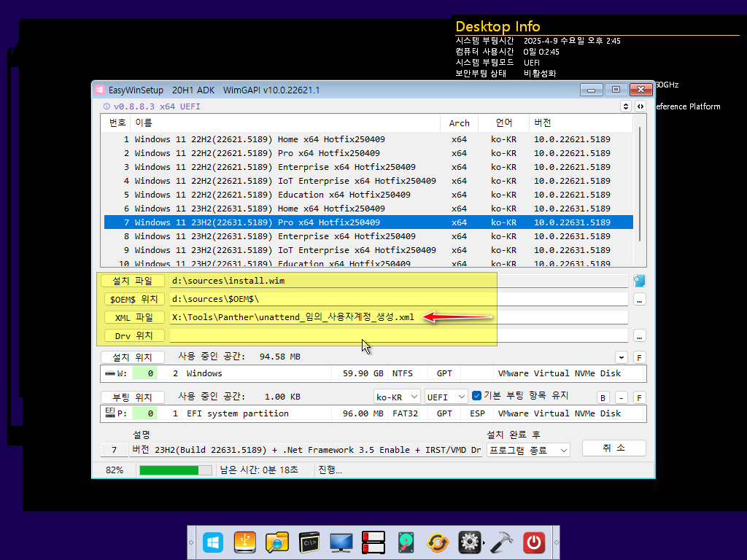This screenshot has height=560, width=747.
Task: Select row 7 Windows 11 23H2 Pro
Action: (x=368, y=222)
